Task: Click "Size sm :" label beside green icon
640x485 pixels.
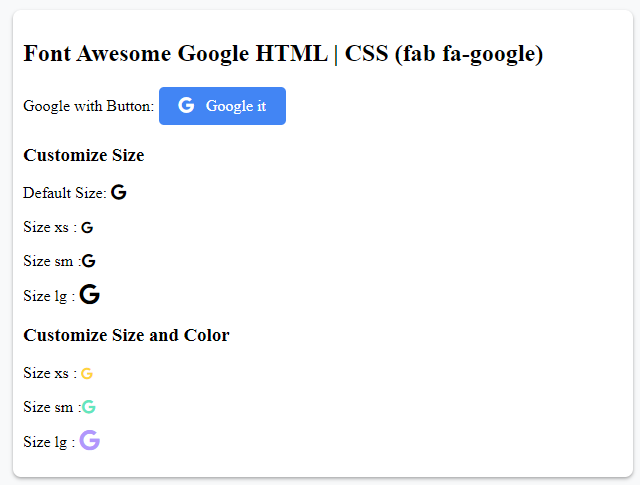Action: (50, 408)
